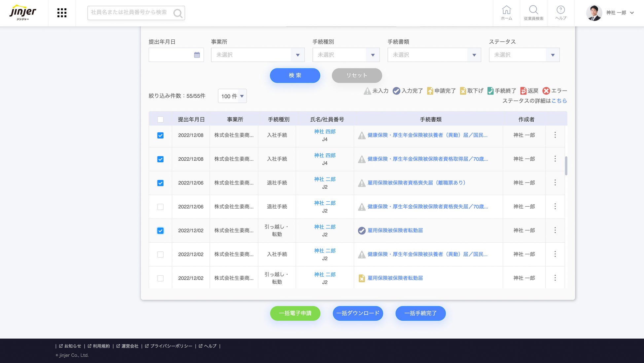
Task: Uncheck the first 2022/12/08 入社手続 row checkbox
Action: (x=160, y=135)
